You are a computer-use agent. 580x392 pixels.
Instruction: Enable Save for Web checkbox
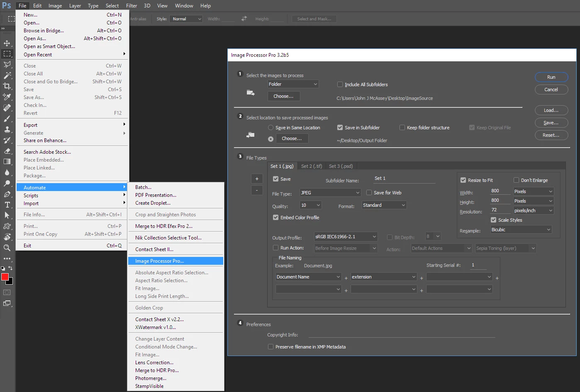tap(369, 193)
